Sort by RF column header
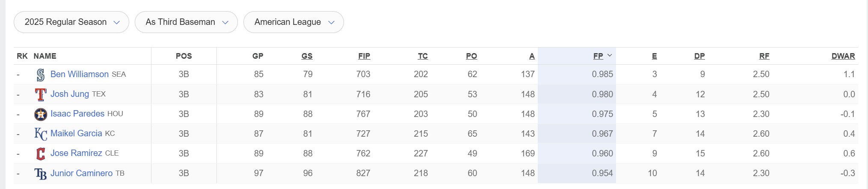This screenshot has height=189, width=868. tap(764, 56)
